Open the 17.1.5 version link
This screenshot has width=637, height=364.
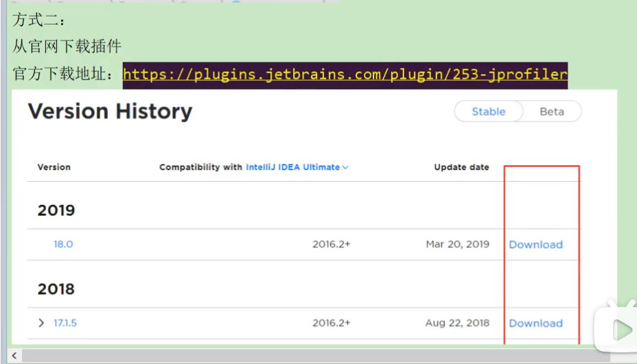(65, 323)
